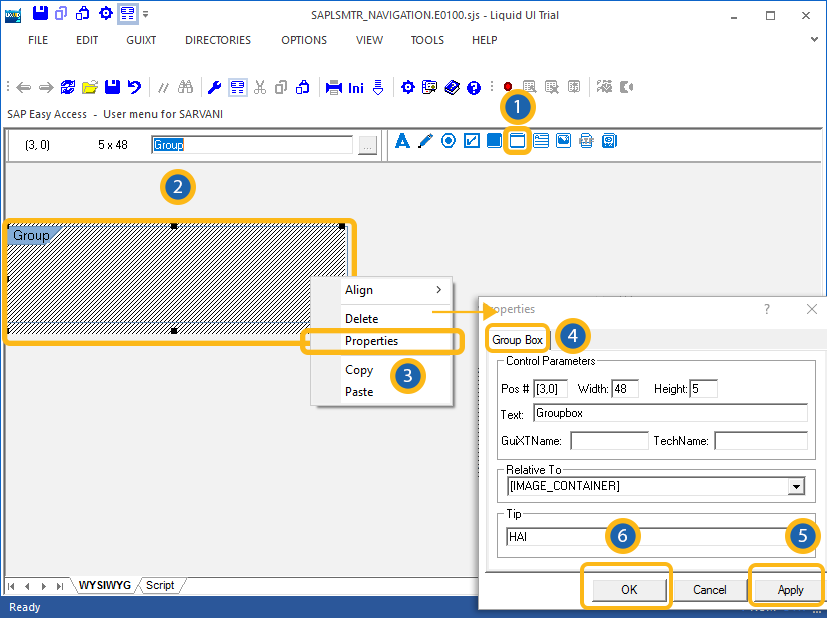
Task: Select the group box tool in toolbar
Action: 517,141
